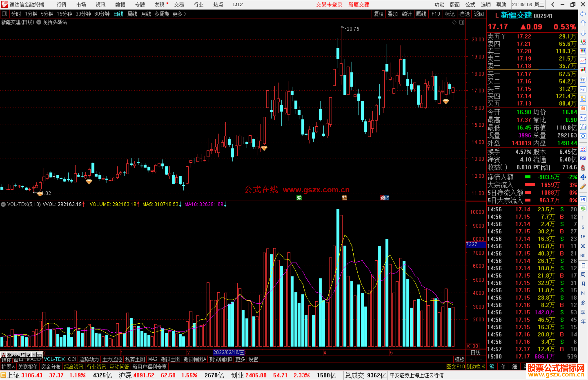Click the F12 trading sidebar icon

click(583, 118)
